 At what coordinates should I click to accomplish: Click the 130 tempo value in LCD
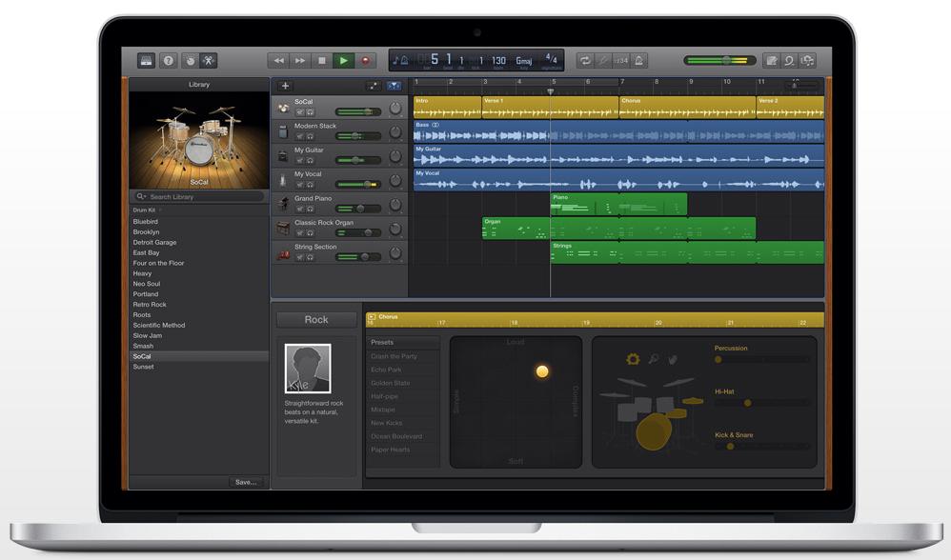pyautogui.click(x=498, y=61)
